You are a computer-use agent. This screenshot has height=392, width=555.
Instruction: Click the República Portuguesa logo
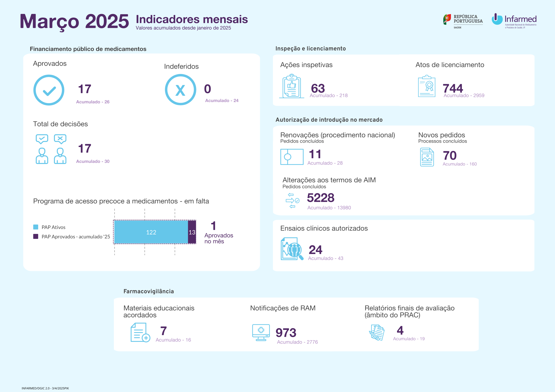pos(463,21)
